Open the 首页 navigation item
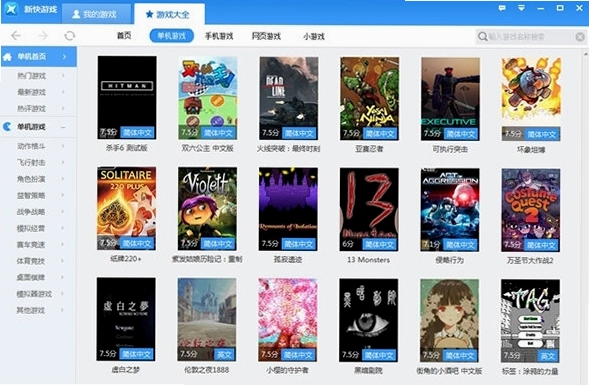This screenshot has width=589, height=385. coord(124,36)
